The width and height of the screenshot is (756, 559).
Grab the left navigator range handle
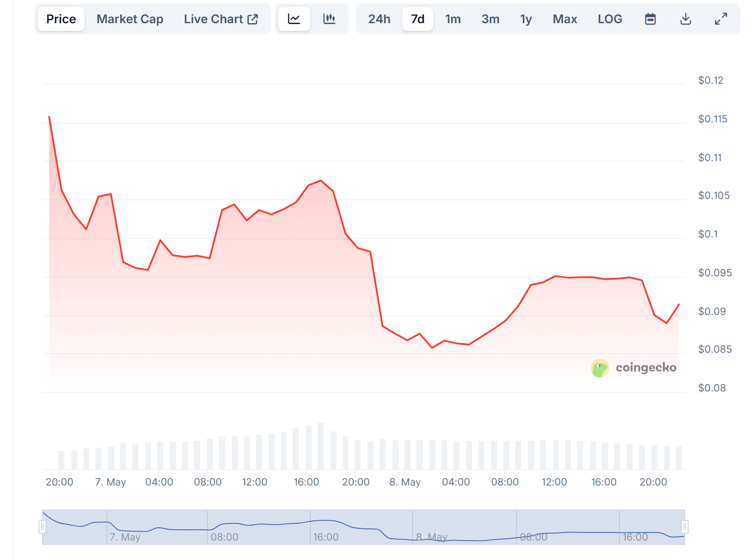(x=43, y=527)
